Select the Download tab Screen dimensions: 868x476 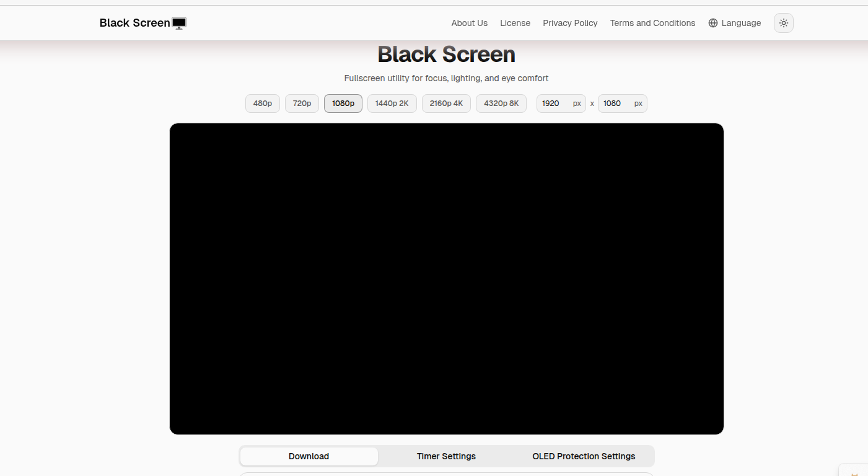[309, 456]
